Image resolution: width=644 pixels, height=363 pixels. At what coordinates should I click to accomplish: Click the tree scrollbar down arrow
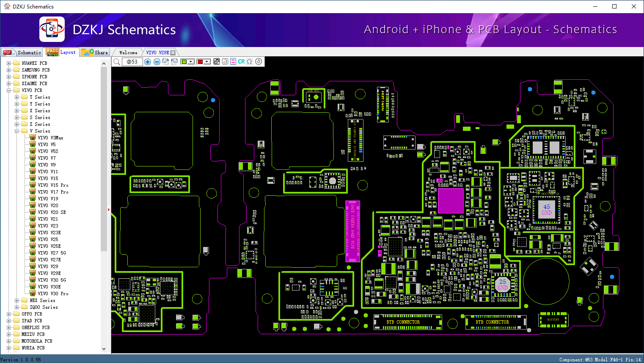tap(104, 349)
